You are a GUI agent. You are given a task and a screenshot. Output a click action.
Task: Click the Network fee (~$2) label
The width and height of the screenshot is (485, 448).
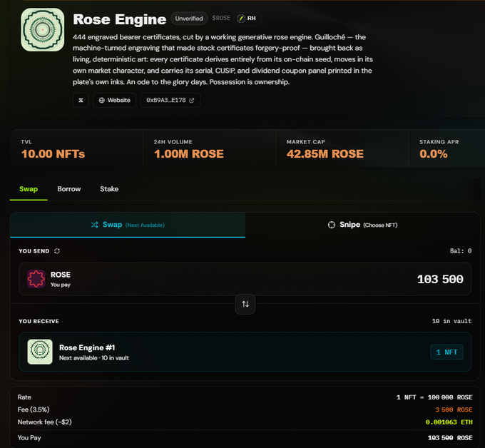[44, 422]
